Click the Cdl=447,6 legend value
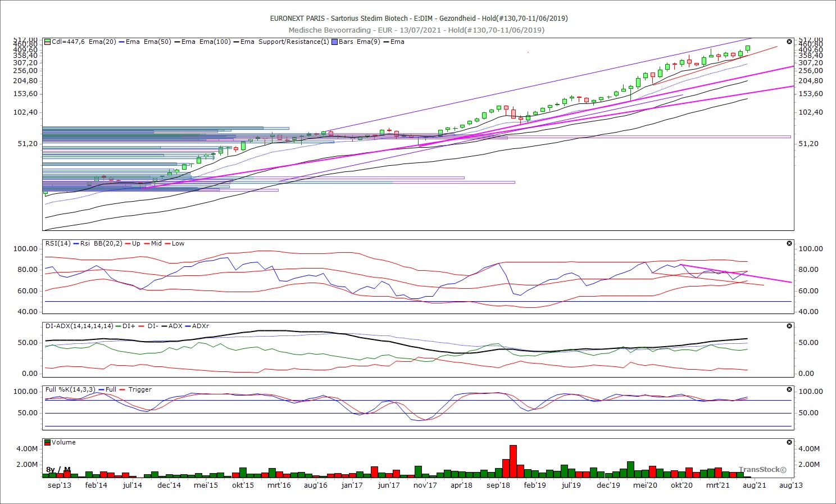836x504 pixels. pyautogui.click(x=69, y=42)
